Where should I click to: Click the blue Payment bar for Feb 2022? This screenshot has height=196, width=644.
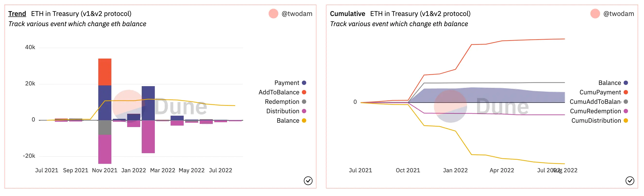click(148, 103)
